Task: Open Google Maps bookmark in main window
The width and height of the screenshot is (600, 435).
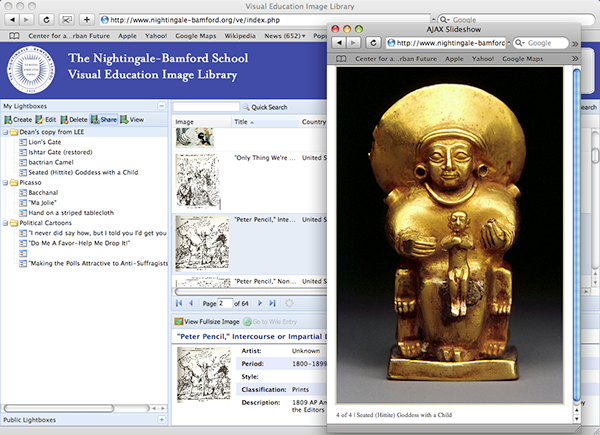Action: pyautogui.click(x=196, y=36)
